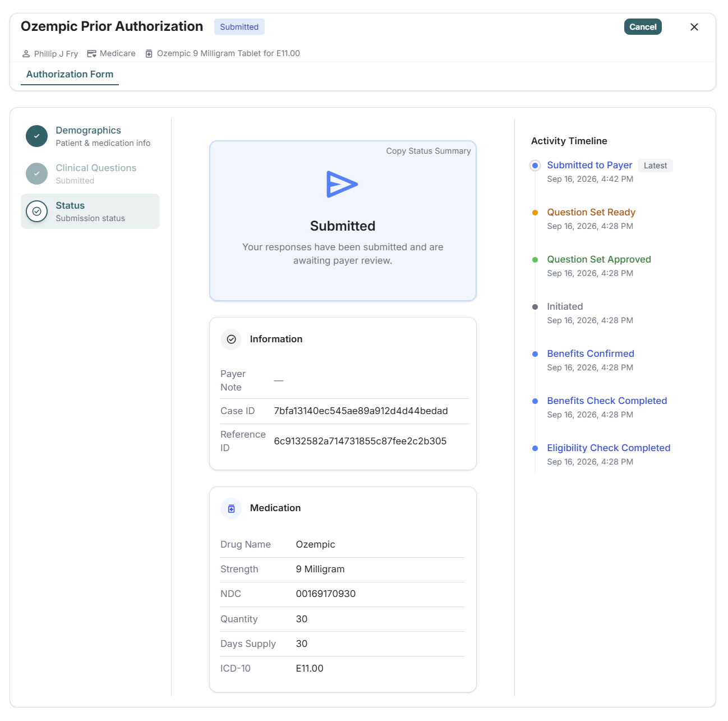Go to the Demographics step
The image size is (728, 721).
click(x=90, y=136)
